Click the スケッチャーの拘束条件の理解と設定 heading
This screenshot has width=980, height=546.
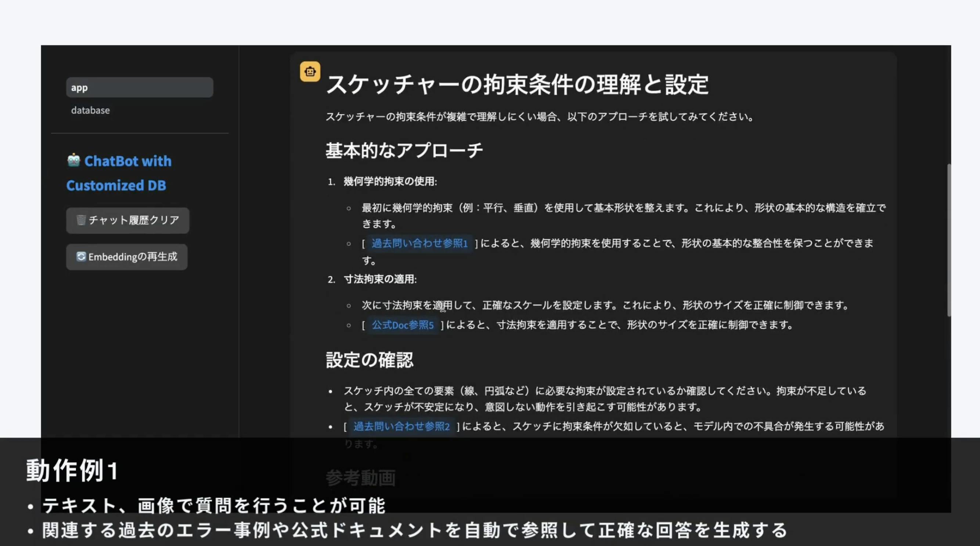(x=517, y=85)
